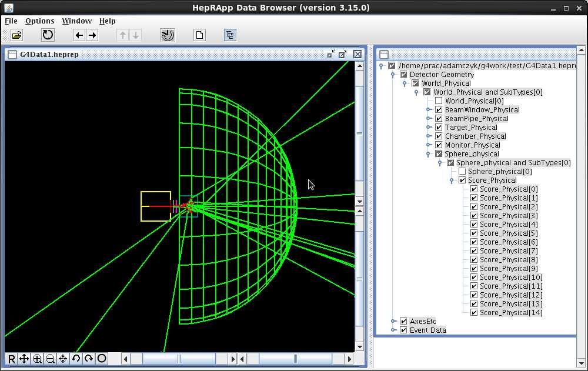The image size is (588, 371).
Task: Collapse the Detector Geometry tree node
Action: (x=393, y=75)
